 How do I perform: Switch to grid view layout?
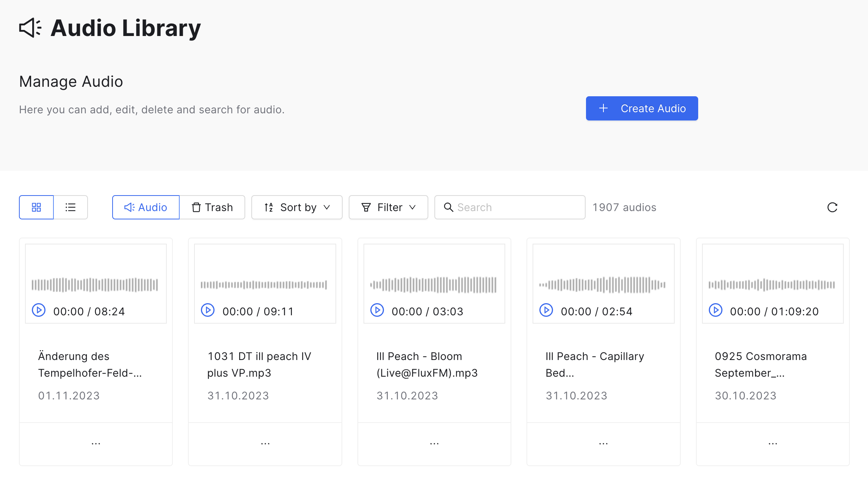pyautogui.click(x=36, y=207)
